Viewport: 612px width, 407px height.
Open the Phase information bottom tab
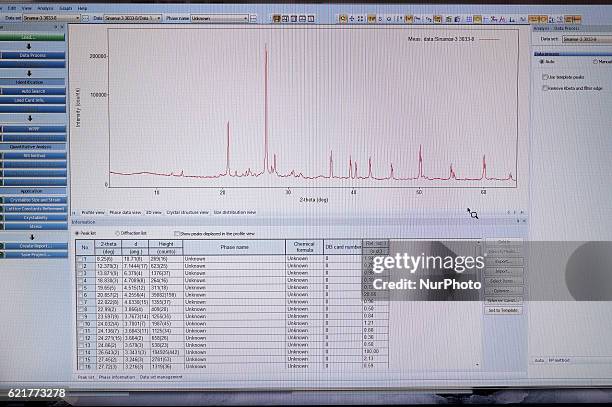click(x=117, y=377)
